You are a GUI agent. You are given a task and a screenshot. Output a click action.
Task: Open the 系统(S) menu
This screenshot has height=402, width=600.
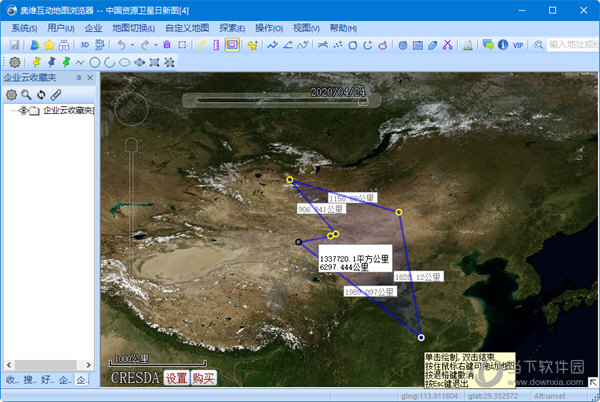24,28
